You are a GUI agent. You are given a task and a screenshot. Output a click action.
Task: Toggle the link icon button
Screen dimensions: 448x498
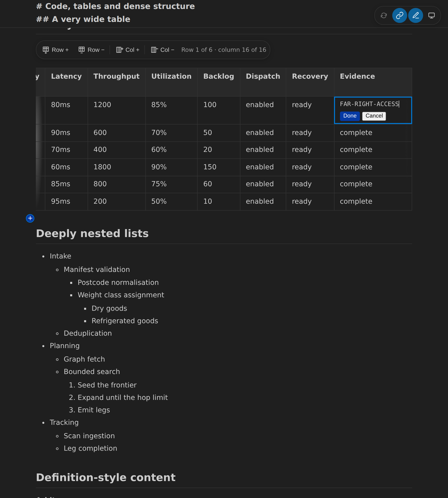pos(400,15)
